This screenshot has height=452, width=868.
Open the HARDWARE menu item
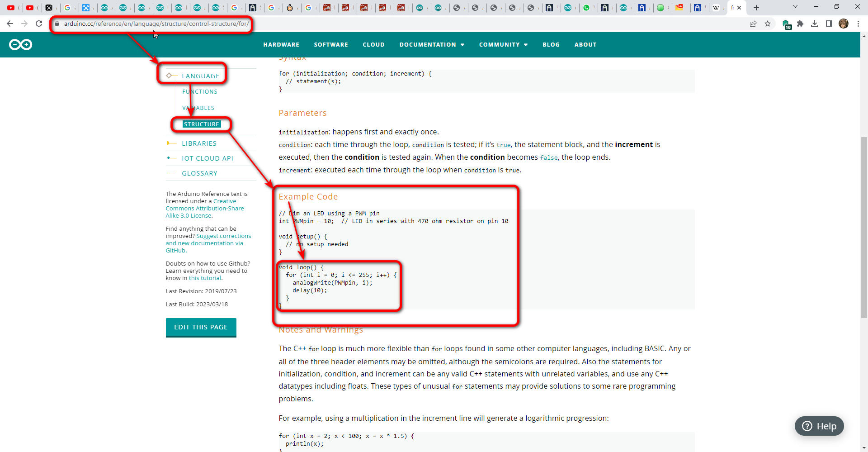281,45
